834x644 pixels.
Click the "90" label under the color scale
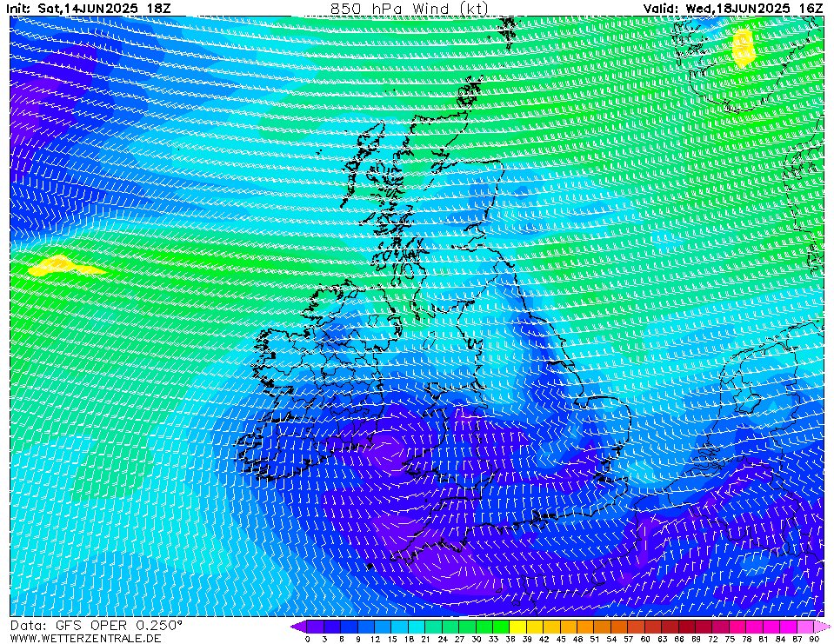(814, 639)
